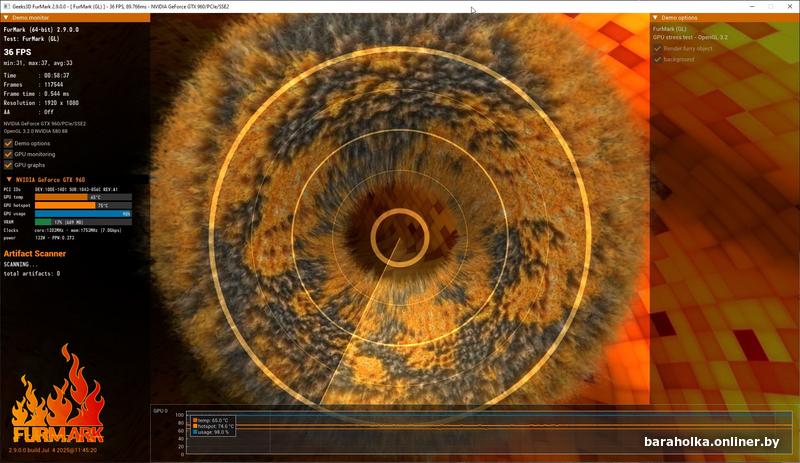Click the total artifacts: 0 line
Viewport: 800px width, 463px height.
click(32, 274)
